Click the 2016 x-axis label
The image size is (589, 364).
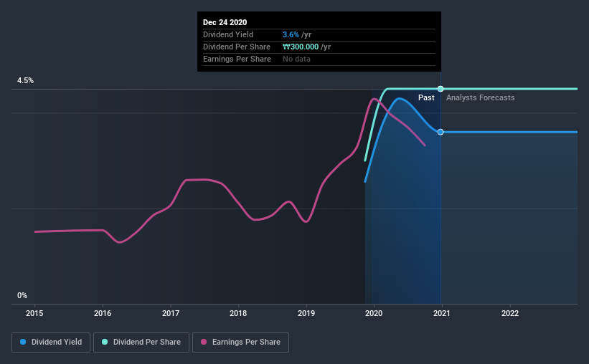103,313
